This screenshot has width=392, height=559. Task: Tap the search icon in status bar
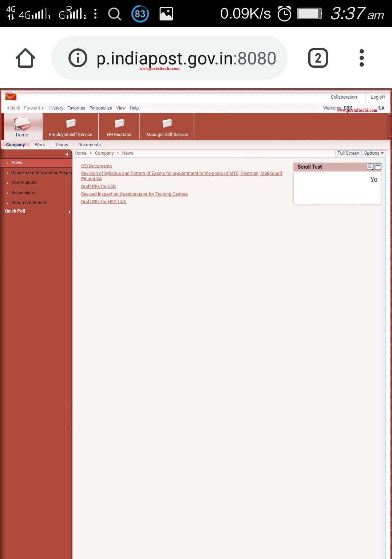click(x=115, y=14)
